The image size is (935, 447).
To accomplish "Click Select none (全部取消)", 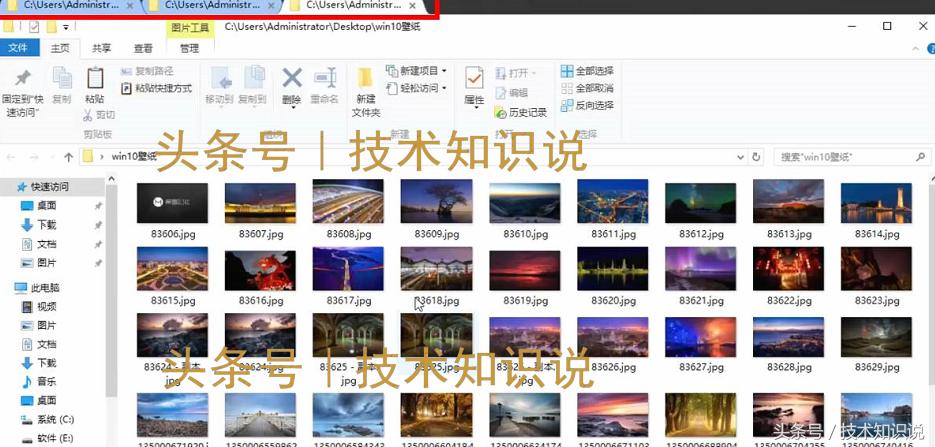I will click(587, 88).
